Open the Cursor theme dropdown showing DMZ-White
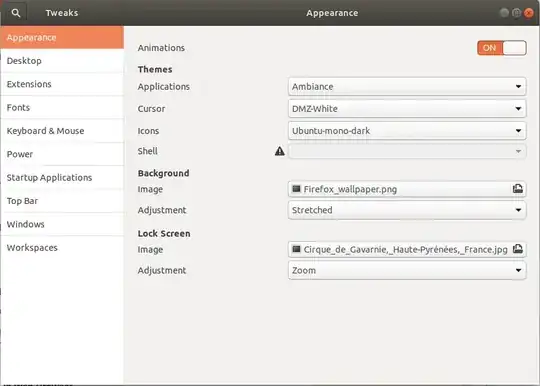This screenshot has width=540, height=386. coord(407,108)
